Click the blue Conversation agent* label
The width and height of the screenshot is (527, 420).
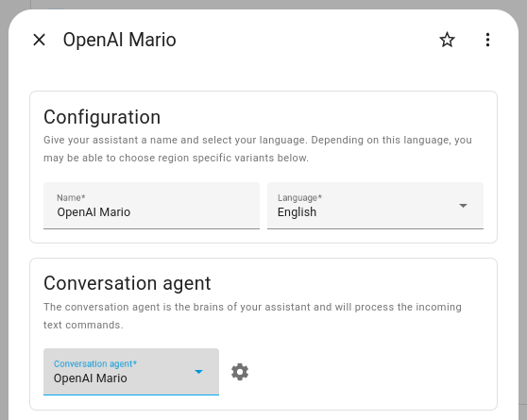coord(95,363)
